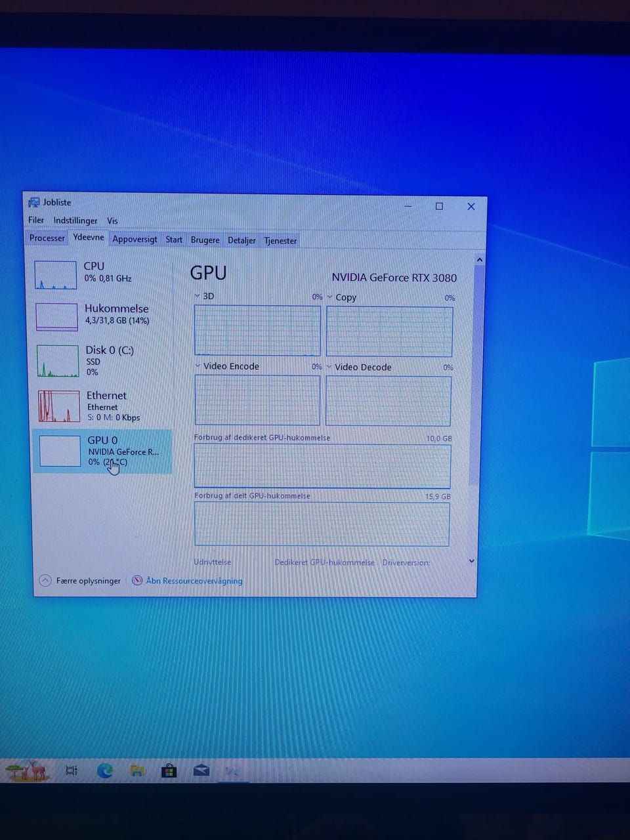Viewport: 630px width, 840px height.
Task: Click Færre oplysninger to collapse details
Action: [88, 581]
